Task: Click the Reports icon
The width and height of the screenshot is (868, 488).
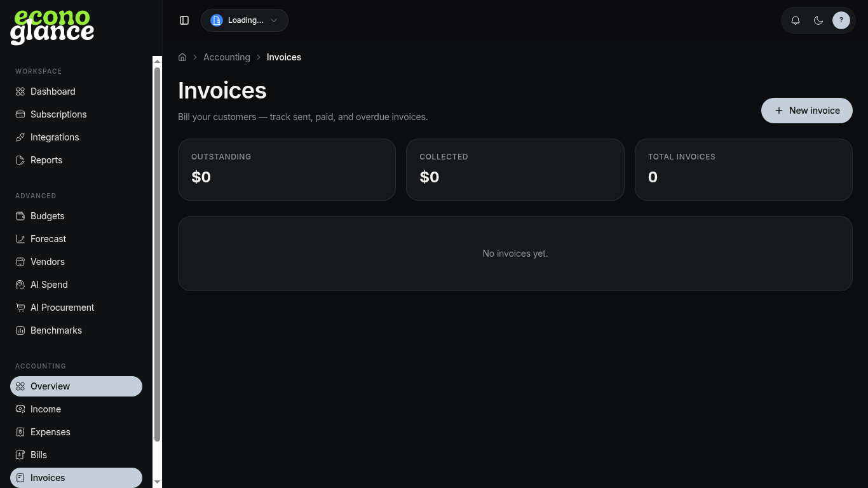Action: click(20, 160)
